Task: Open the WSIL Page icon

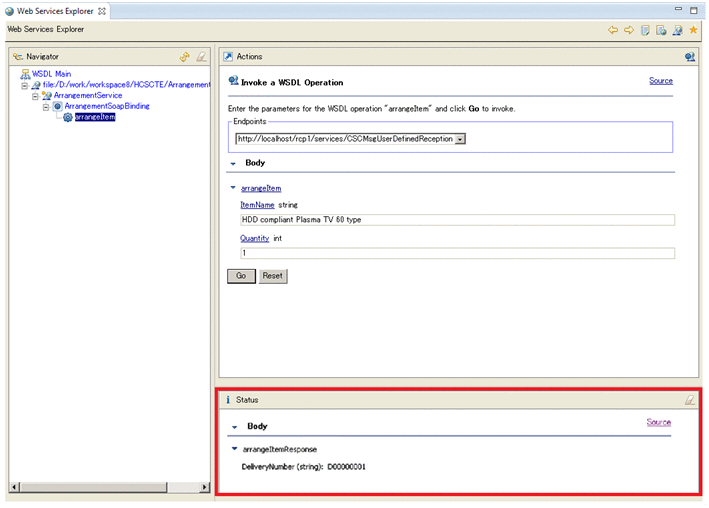Action: (661, 30)
